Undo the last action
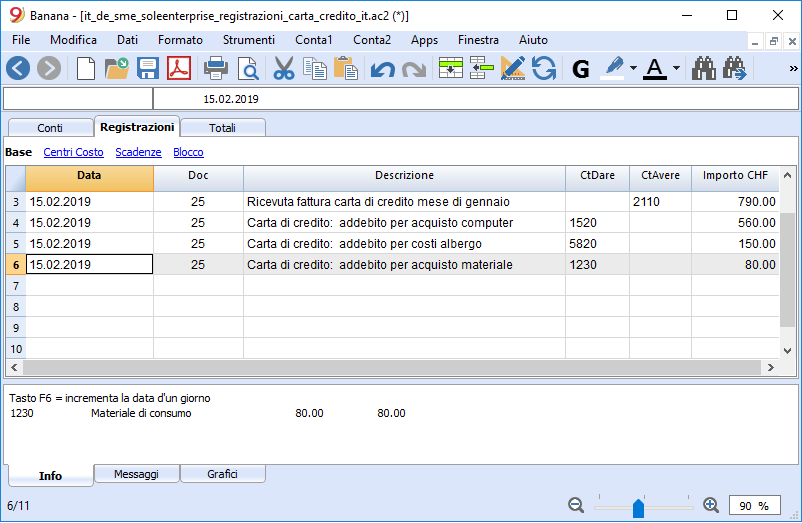This screenshot has width=802, height=523. pos(382,68)
